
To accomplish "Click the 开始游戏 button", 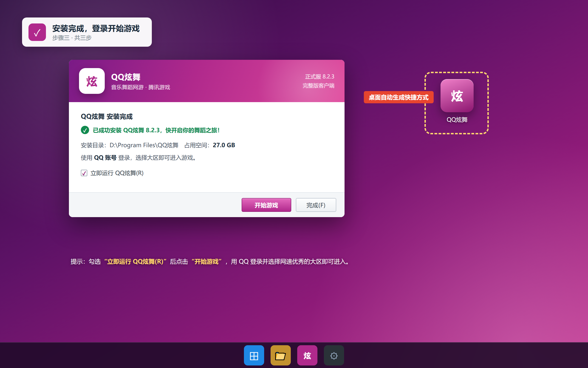I will (266, 205).
